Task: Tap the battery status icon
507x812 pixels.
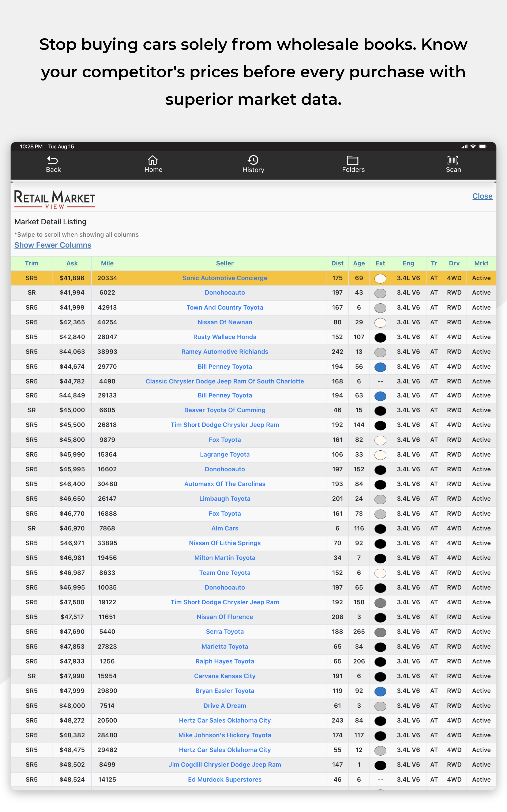Action: 483,147
